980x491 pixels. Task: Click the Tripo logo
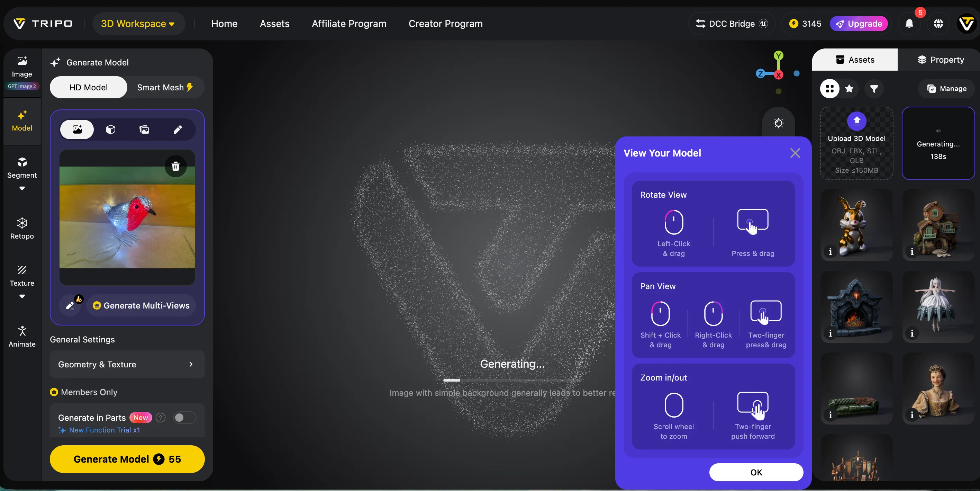43,24
